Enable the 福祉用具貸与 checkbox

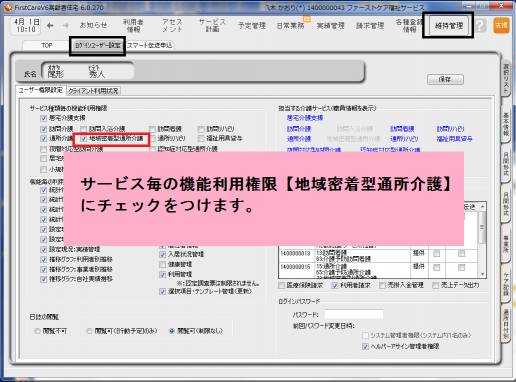(201, 138)
